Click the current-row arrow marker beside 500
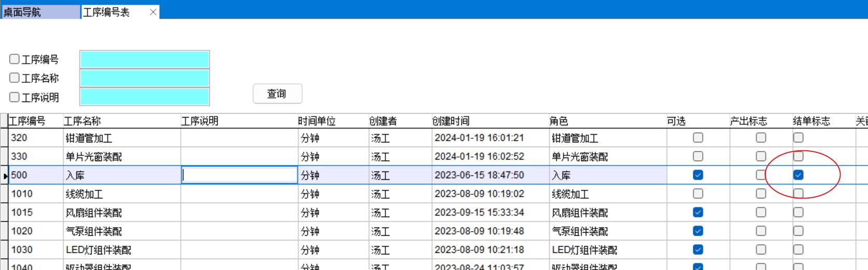This screenshot has width=868, height=270. [x=5, y=176]
